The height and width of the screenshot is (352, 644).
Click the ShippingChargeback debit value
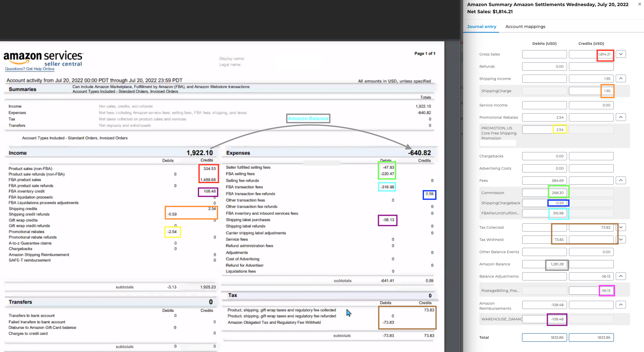[544, 203]
